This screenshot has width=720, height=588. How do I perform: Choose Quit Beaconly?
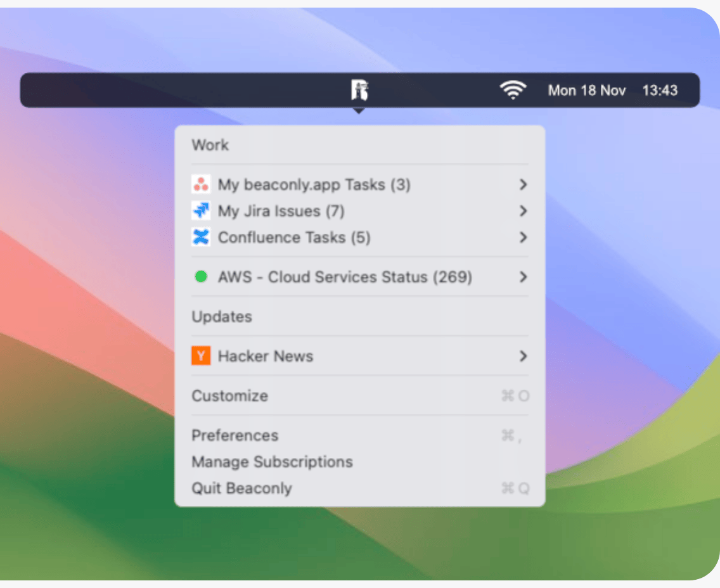(x=241, y=489)
